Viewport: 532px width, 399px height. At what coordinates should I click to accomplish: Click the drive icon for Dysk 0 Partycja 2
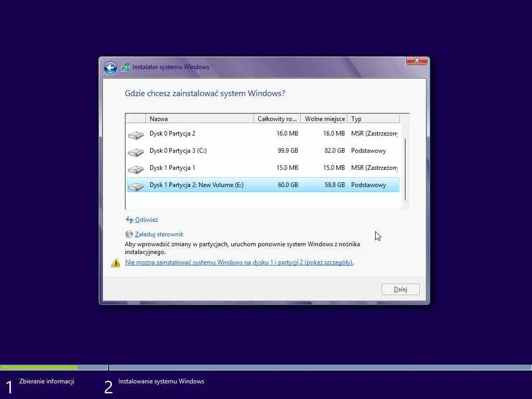click(x=136, y=135)
